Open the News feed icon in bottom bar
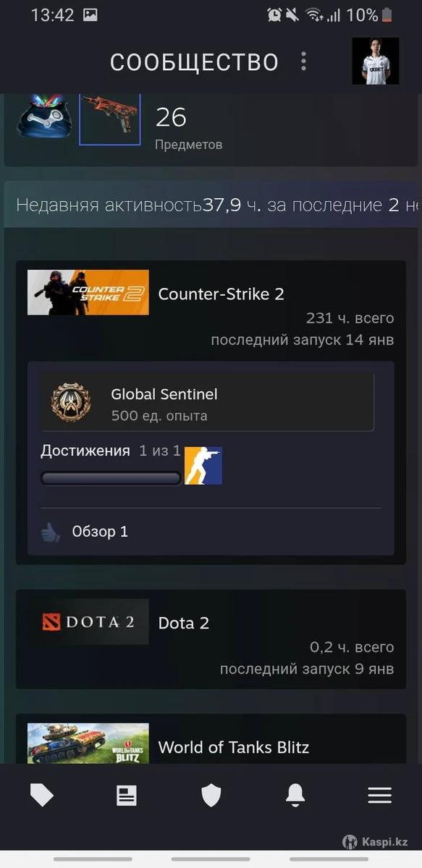This screenshot has height=868, width=422. (x=127, y=796)
